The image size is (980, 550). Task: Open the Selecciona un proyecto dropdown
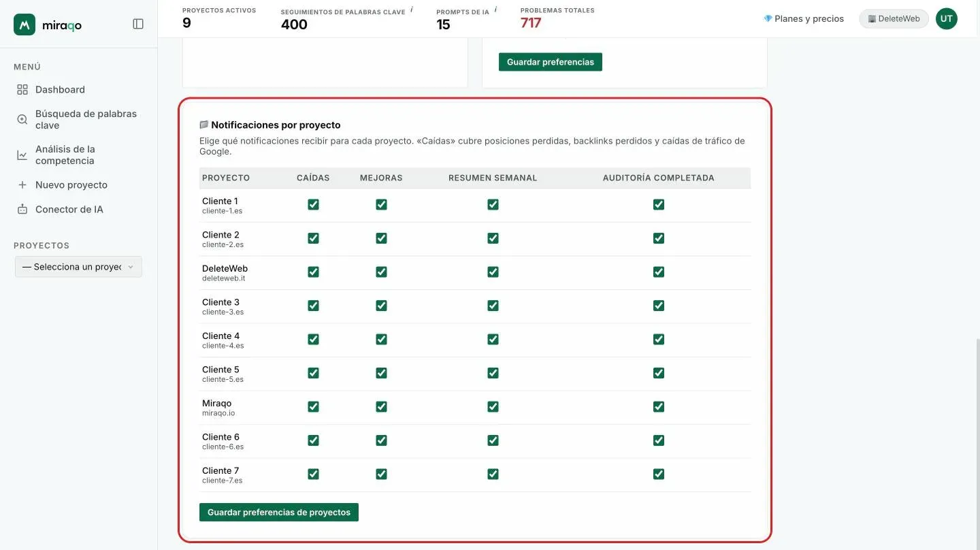78,267
